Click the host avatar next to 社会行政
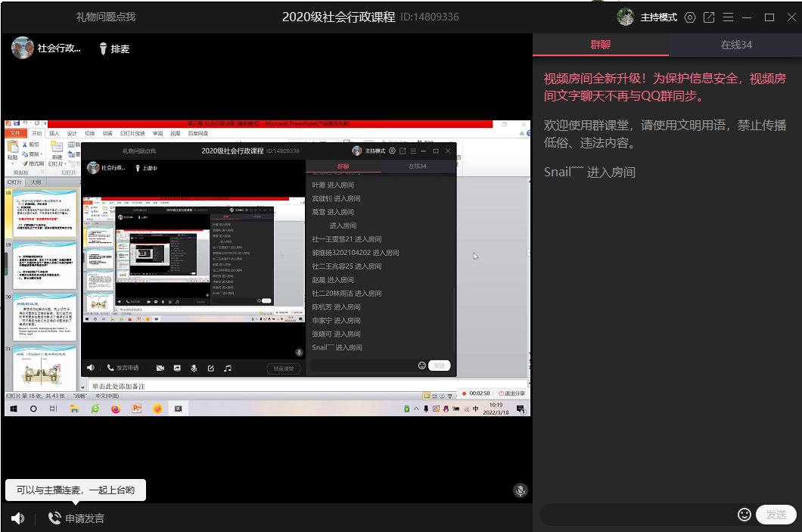 (x=22, y=48)
